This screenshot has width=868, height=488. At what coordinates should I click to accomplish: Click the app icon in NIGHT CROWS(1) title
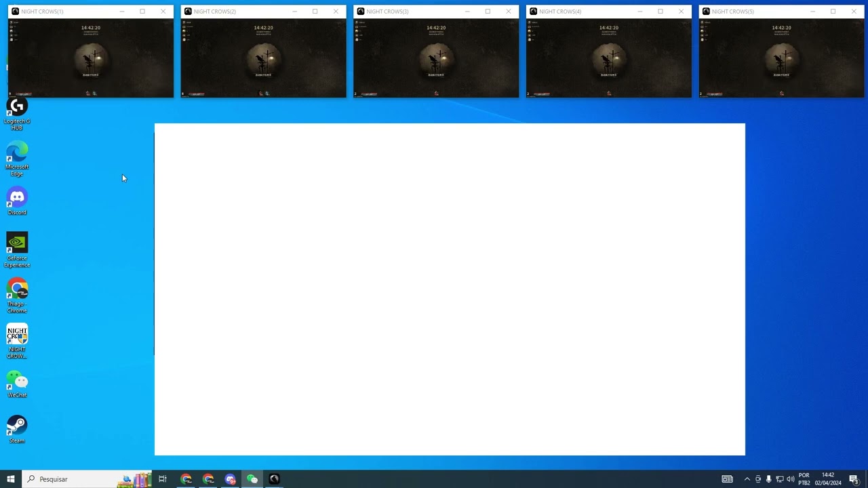pos(15,12)
